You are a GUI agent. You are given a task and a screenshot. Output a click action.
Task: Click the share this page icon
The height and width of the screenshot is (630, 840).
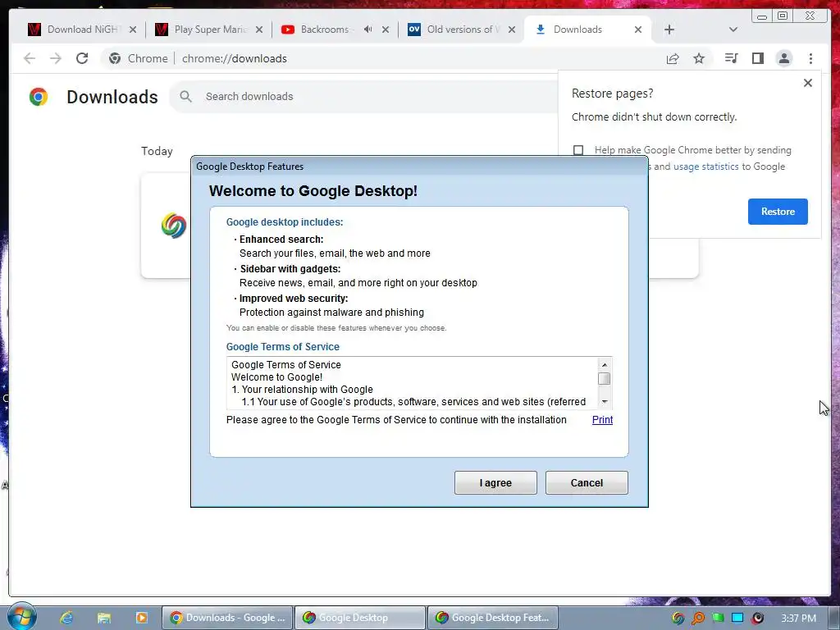click(673, 58)
